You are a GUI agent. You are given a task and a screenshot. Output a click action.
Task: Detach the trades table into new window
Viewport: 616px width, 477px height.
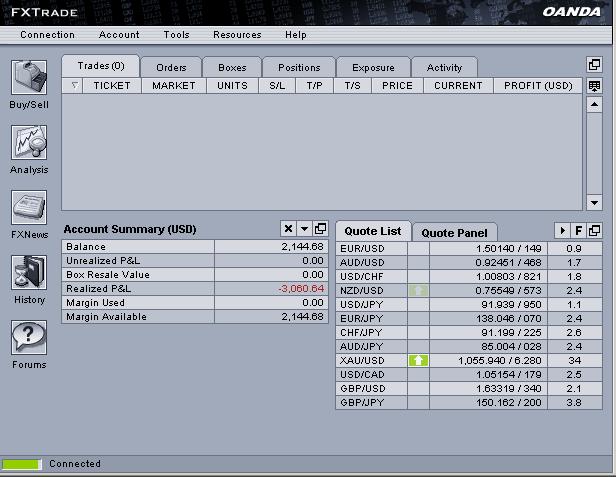(x=594, y=64)
